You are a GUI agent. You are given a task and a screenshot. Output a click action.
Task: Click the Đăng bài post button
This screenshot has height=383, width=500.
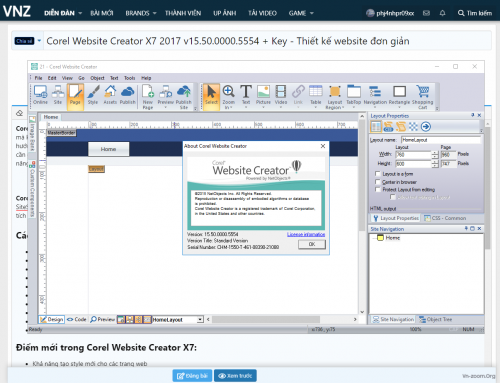pyautogui.click(x=192, y=376)
